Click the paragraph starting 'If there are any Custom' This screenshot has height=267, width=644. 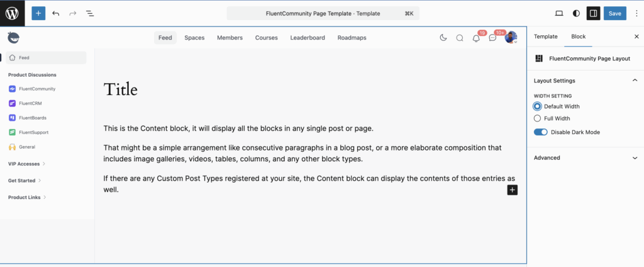[309, 184]
